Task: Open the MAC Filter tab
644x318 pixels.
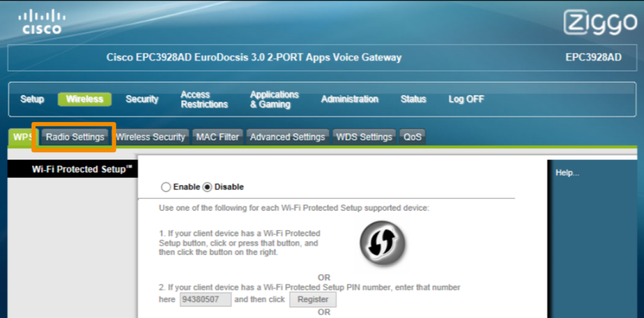Action: coord(218,137)
